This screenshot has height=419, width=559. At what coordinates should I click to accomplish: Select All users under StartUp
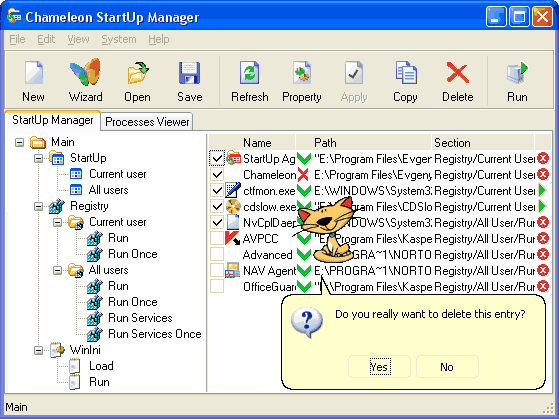click(x=108, y=190)
